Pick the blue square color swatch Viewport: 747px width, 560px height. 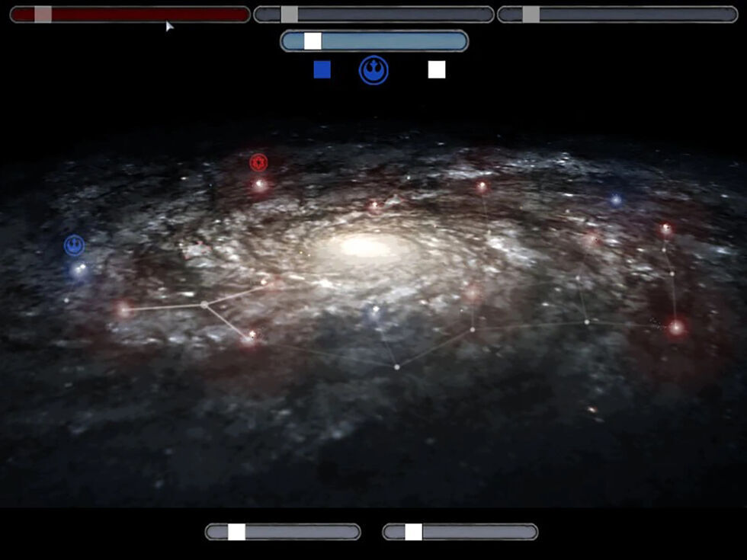click(x=322, y=70)
